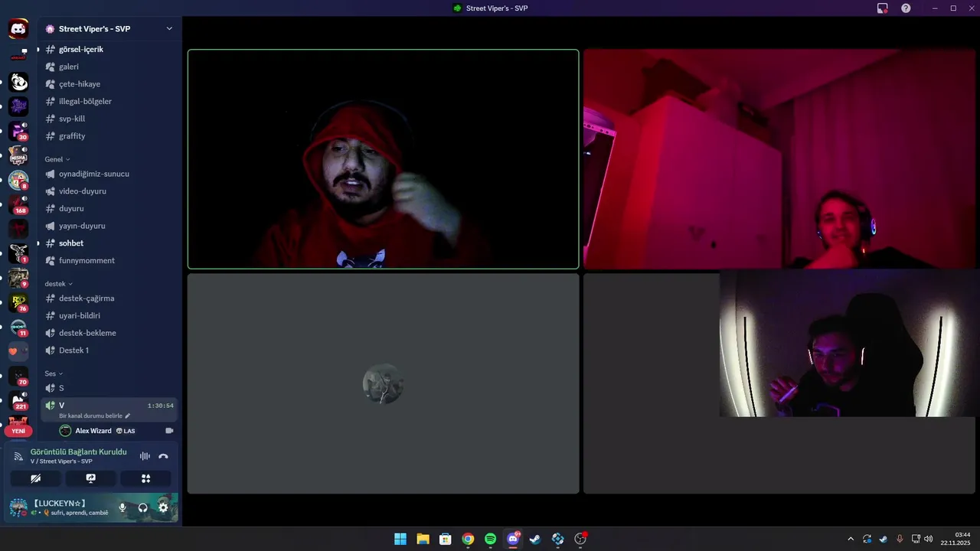Viewport: 980px width, 551px height.
Task: Open server with 168 badge
Action: (18, 204)
